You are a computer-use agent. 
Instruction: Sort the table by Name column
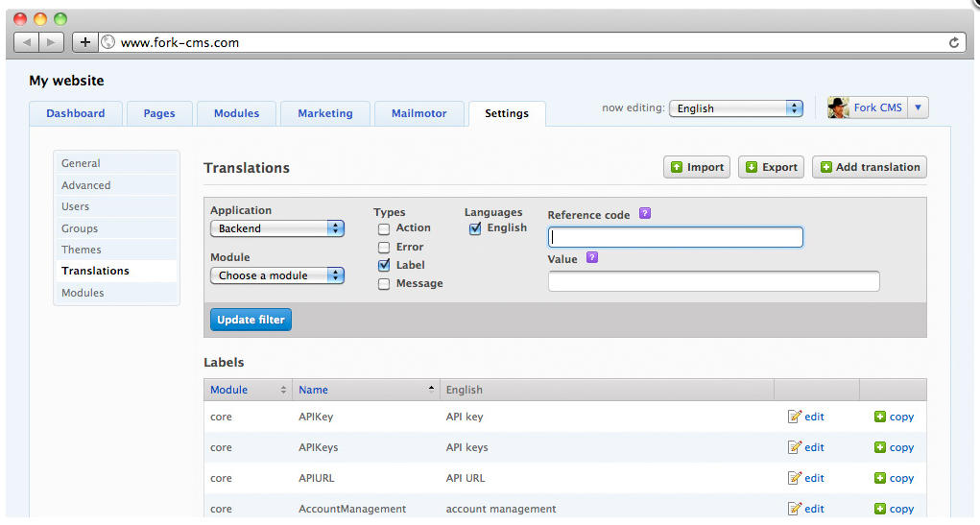[313, 390]
